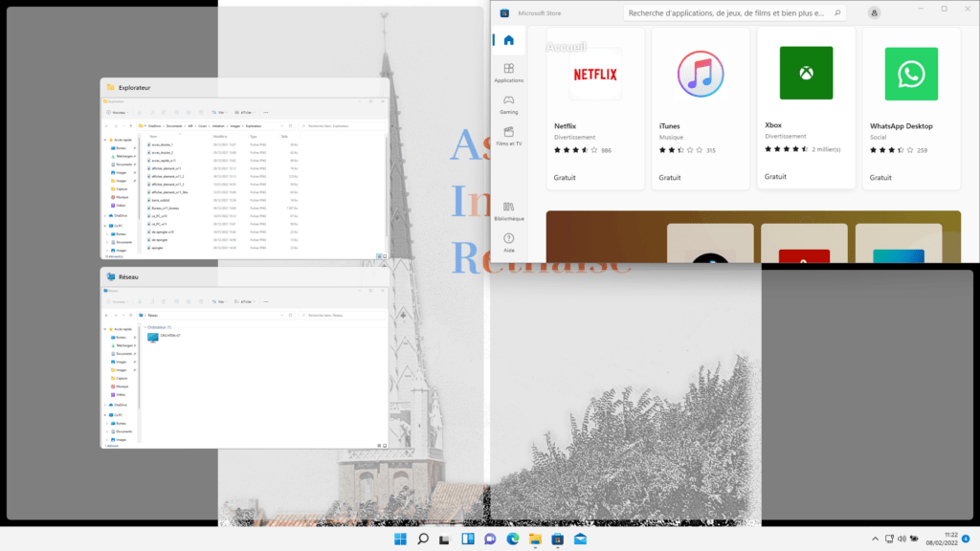The height and width of the screenshot is (551, 980).
Task: Open Aide help in the Store sidebar
Action: tap(509, 242)
